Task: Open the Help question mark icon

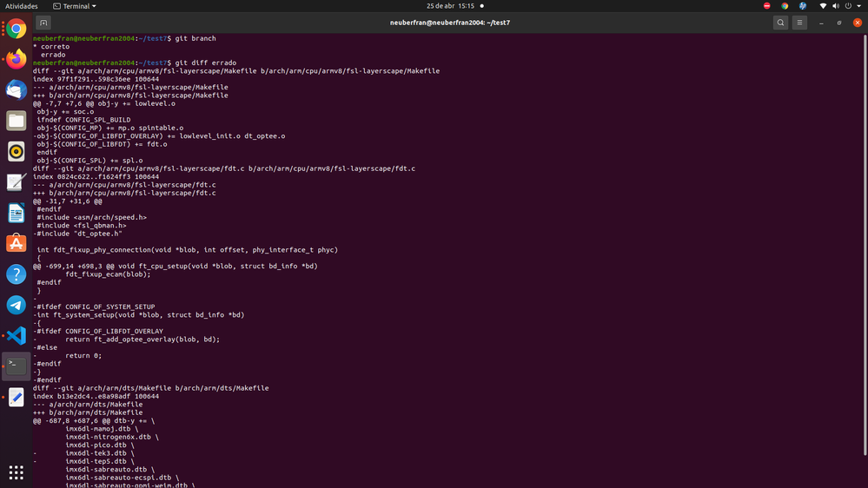Action: click(16, 274)
